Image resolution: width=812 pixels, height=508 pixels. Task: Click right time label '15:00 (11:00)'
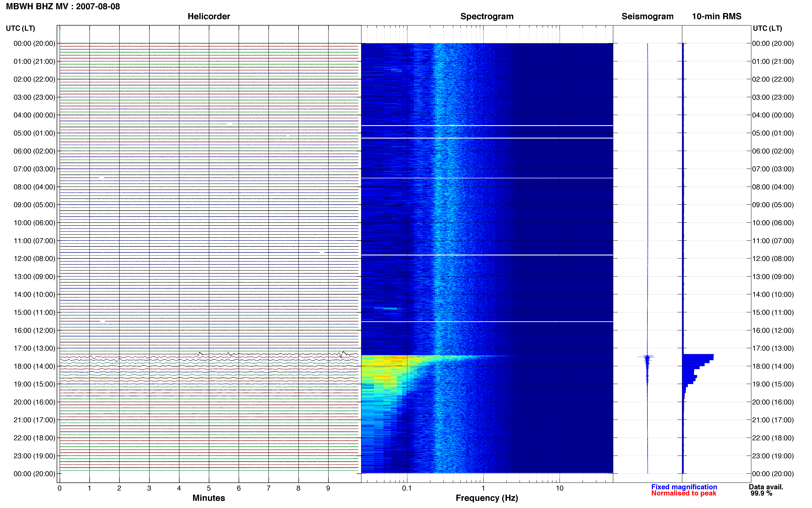[773, 312]
